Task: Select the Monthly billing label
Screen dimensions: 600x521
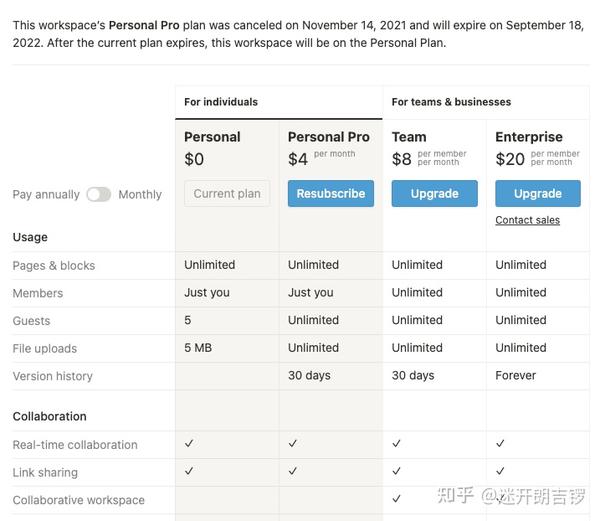Action: (x=140, y=195)
